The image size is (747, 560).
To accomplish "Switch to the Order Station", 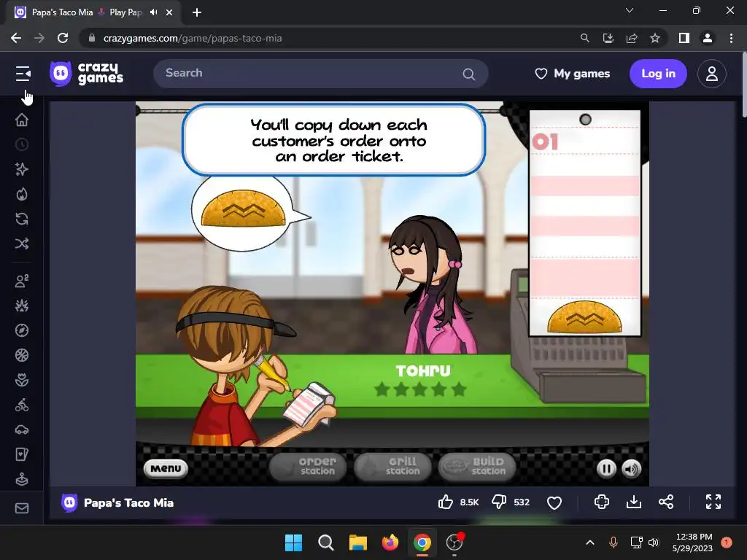I will (x=308, y=467).
